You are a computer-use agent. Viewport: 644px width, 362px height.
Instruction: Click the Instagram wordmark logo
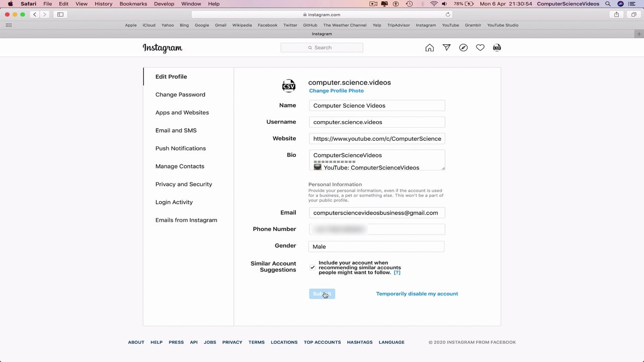[163, 48]
